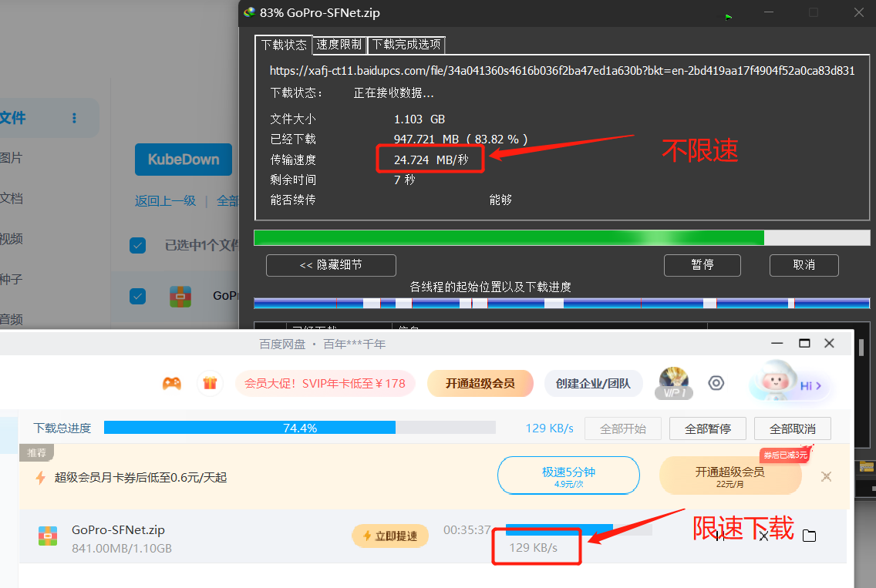Maximize the Baidu Netdisk window
The width and height of the screenshot is (876, 588).
click(804, 343)
